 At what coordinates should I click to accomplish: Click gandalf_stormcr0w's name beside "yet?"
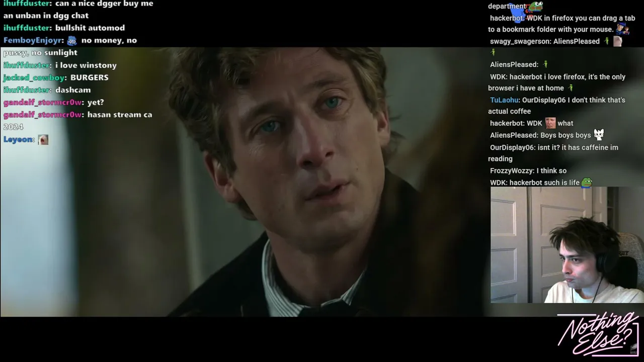tap(42, 103)
